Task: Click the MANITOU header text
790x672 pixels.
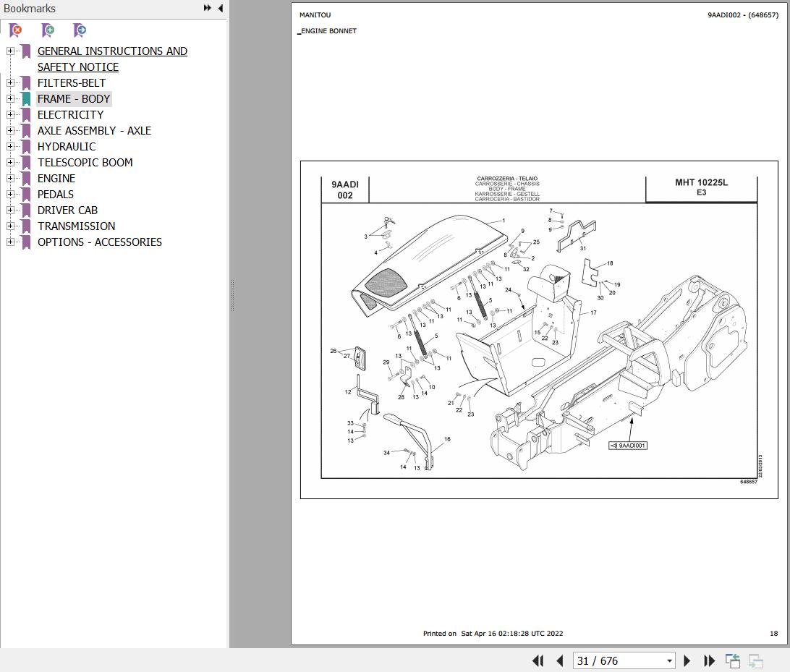Action: point(315,14)
